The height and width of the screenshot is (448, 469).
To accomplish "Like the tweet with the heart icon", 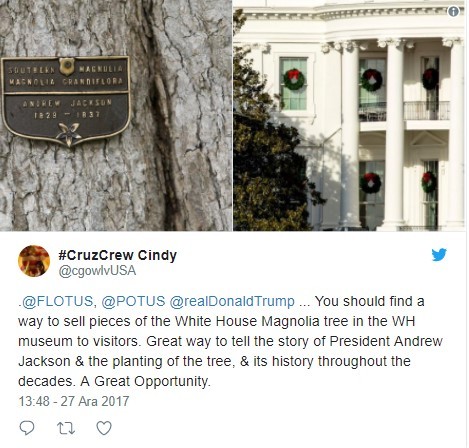I will point(104,428).
